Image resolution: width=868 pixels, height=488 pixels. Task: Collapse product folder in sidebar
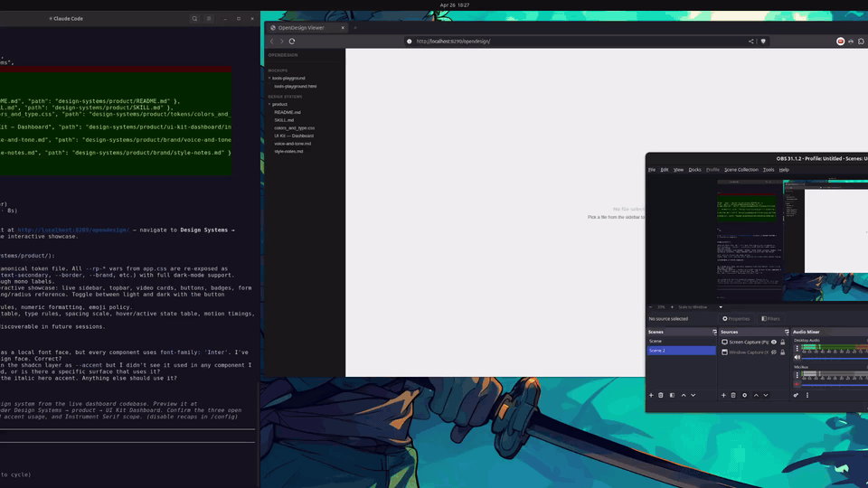pos(269,104)
